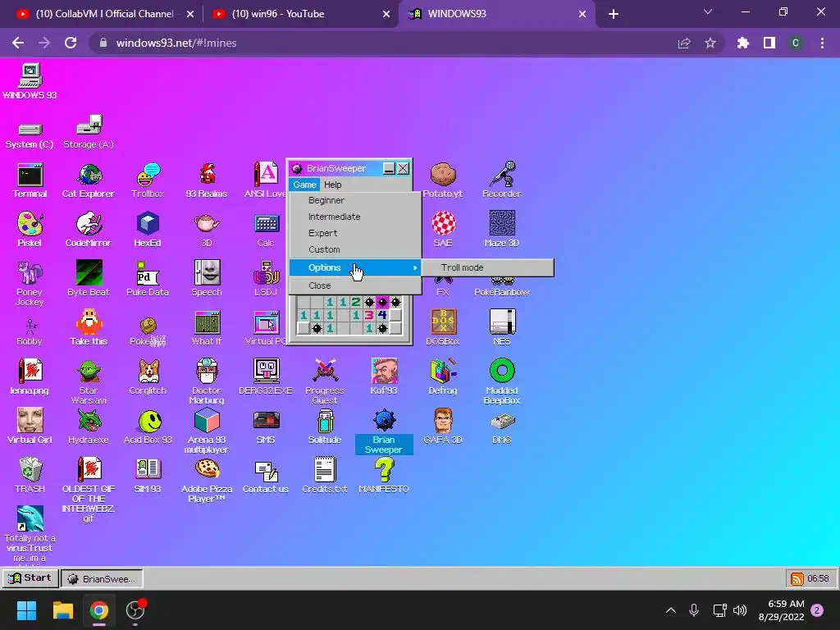This screenshot has width=840, height=630.
Task: Select Expert difficulty in the menu
Action: click(354, 233)
